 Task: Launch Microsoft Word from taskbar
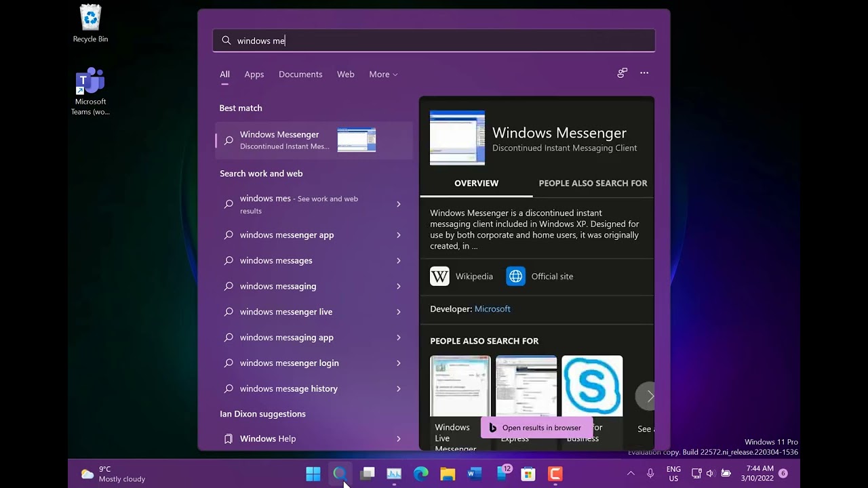[x=475, y=474]
